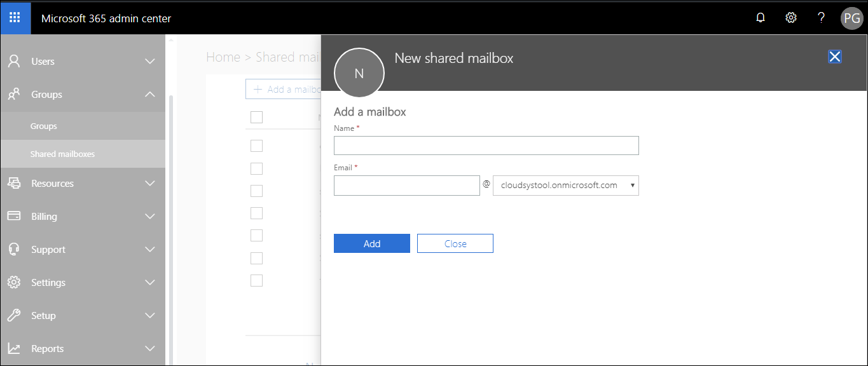Image resolution: width=868 pixels, height=366 pixels.
Task: Open the PG account avatar
Action: (x=851, y=18)
